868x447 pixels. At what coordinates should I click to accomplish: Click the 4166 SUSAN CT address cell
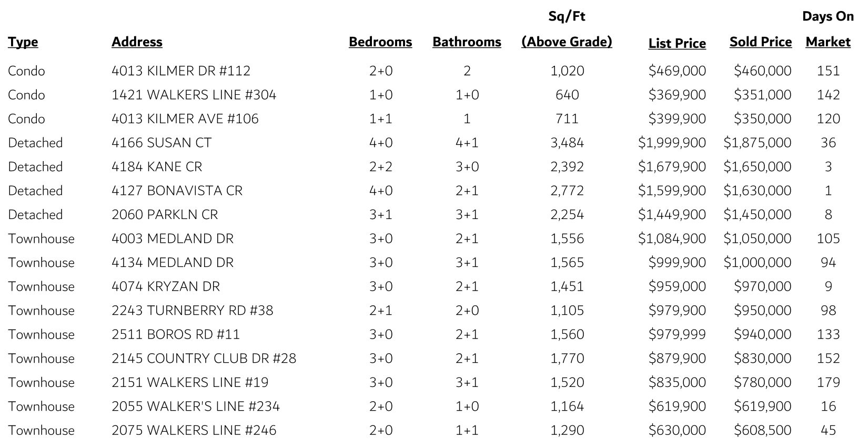162,143
